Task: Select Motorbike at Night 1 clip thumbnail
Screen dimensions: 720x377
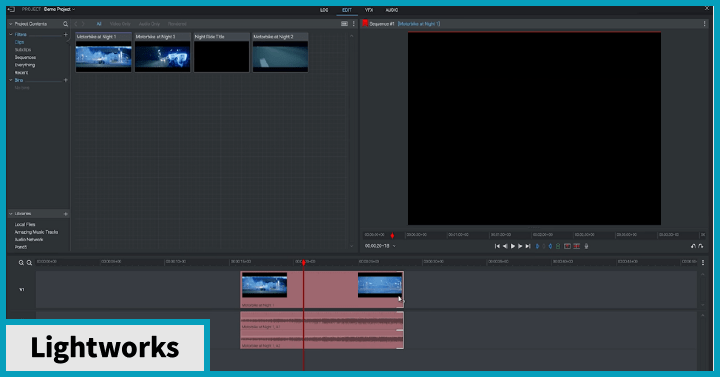Action: tap(103, 56)
